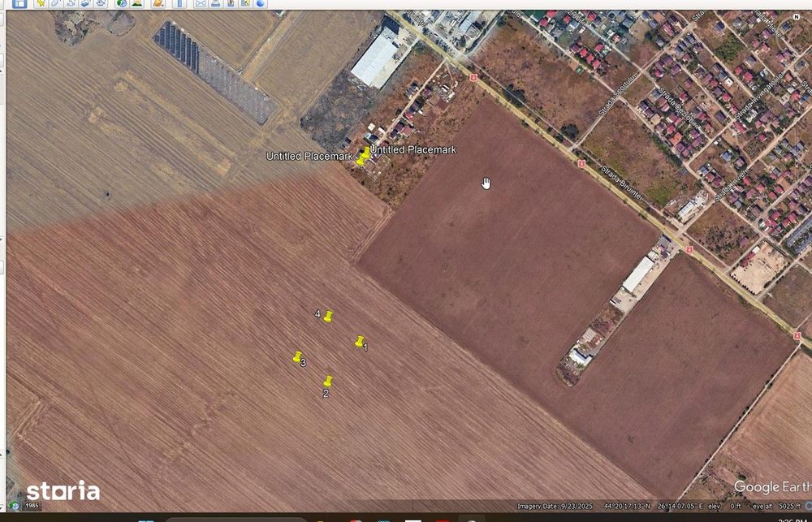Viewport: 812px width, 522px height.
Task: Click the Strada Biruinței street label
Action: (x=621, y=183)
